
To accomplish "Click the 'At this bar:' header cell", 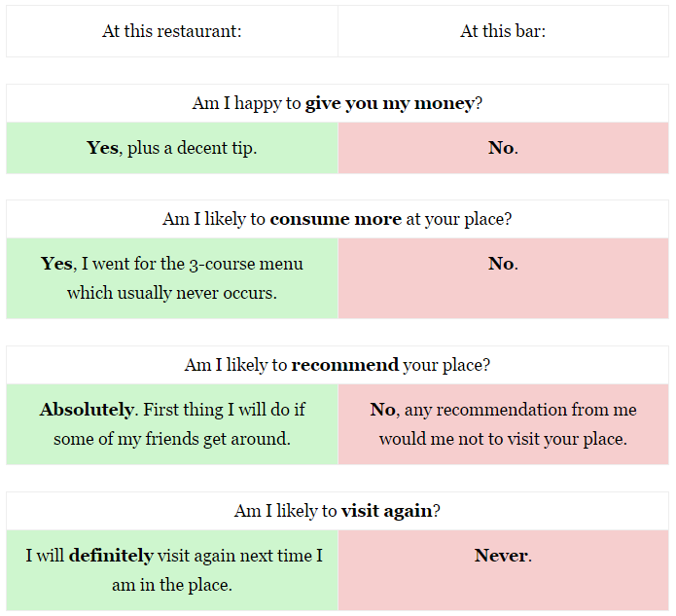I will (x=503, y=31).
